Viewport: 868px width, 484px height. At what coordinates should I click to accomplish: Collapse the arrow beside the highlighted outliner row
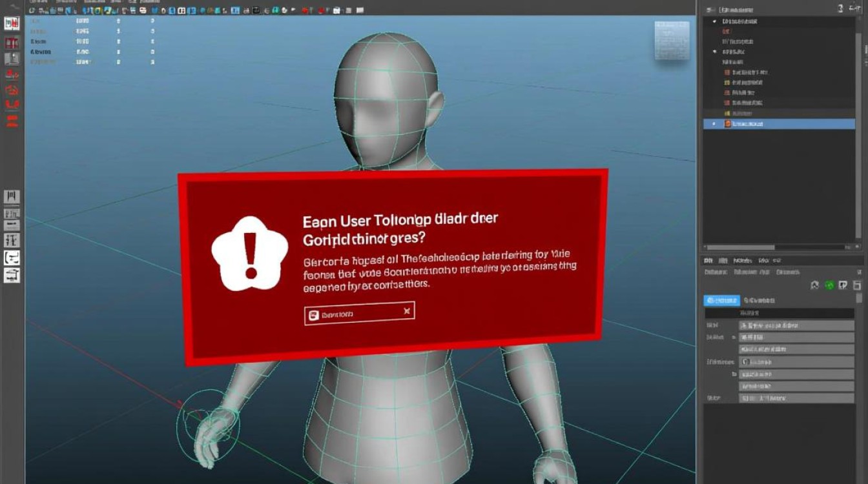pos(714,123)
